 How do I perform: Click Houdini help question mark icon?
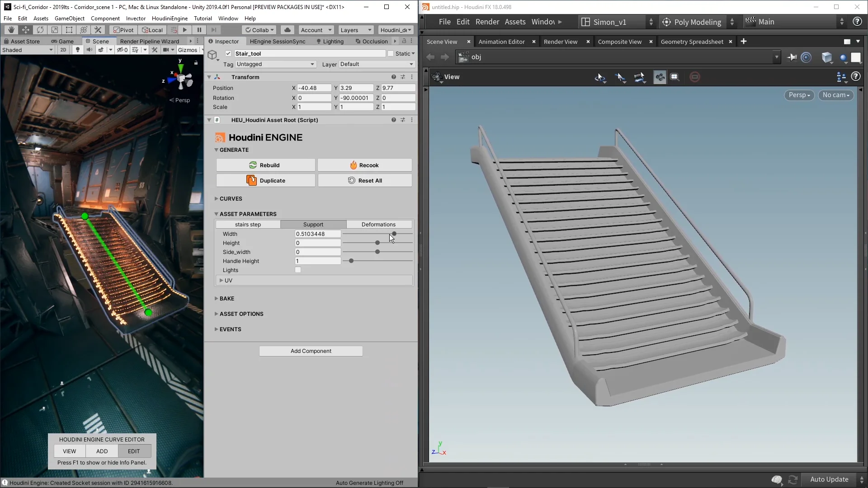click(x=857, y=22)
